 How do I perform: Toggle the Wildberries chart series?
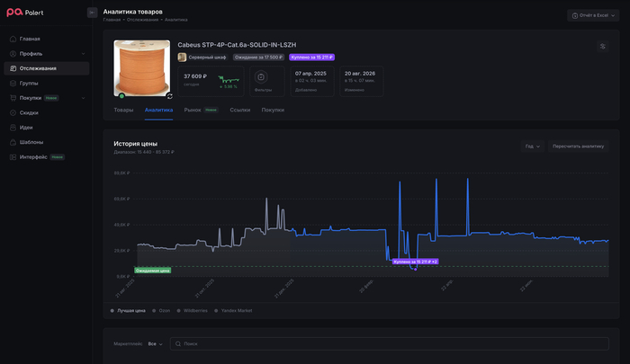click(x=192, y=311)
